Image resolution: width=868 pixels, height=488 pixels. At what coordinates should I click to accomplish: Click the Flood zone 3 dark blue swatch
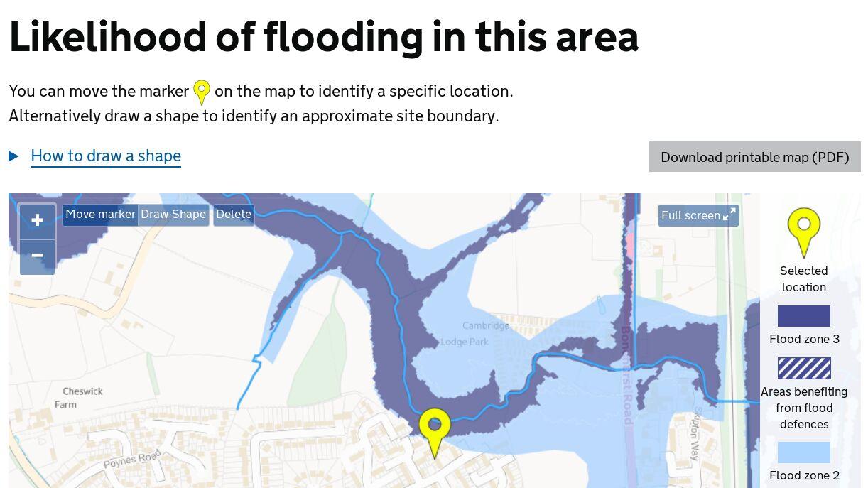click(x=804, y=316)
